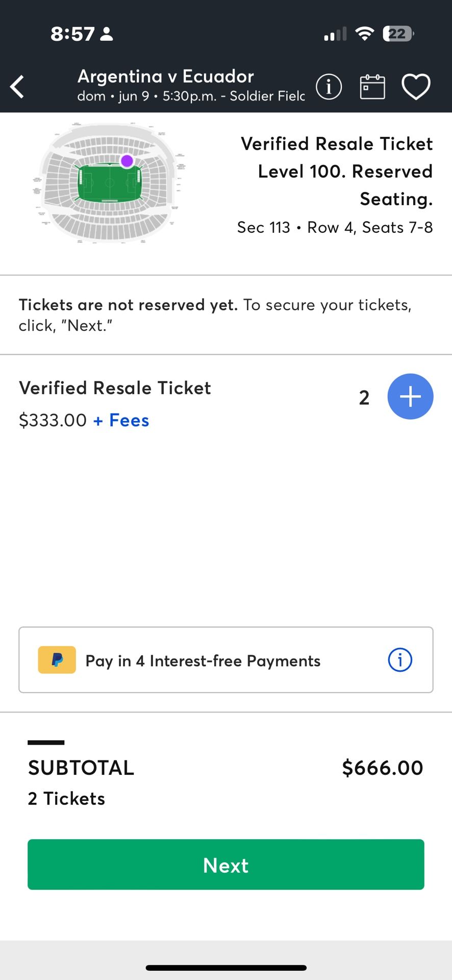Tap the green Next button
Screen dimensions: 452x980
226,865
